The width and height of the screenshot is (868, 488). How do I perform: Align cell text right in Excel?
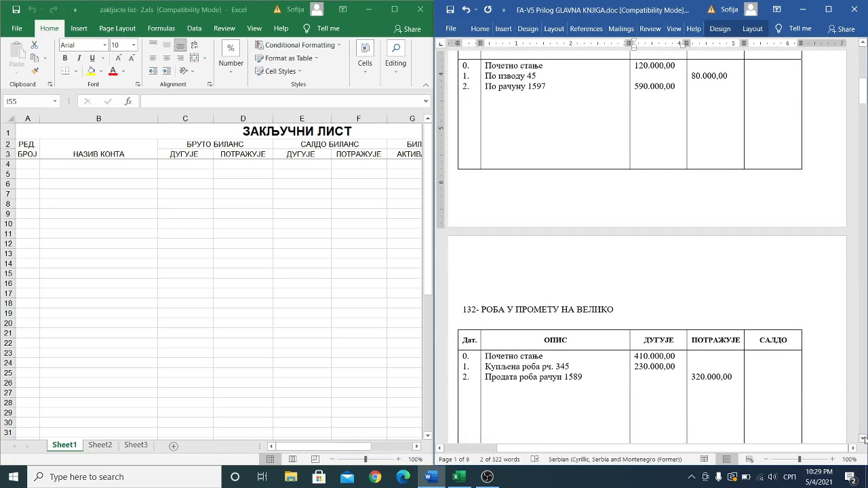coord(180,58)
